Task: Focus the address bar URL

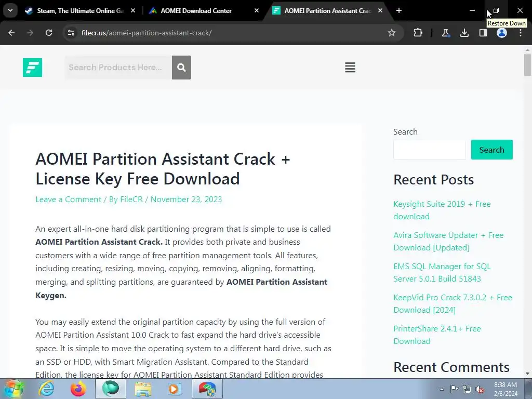Action: coord(147,33)
